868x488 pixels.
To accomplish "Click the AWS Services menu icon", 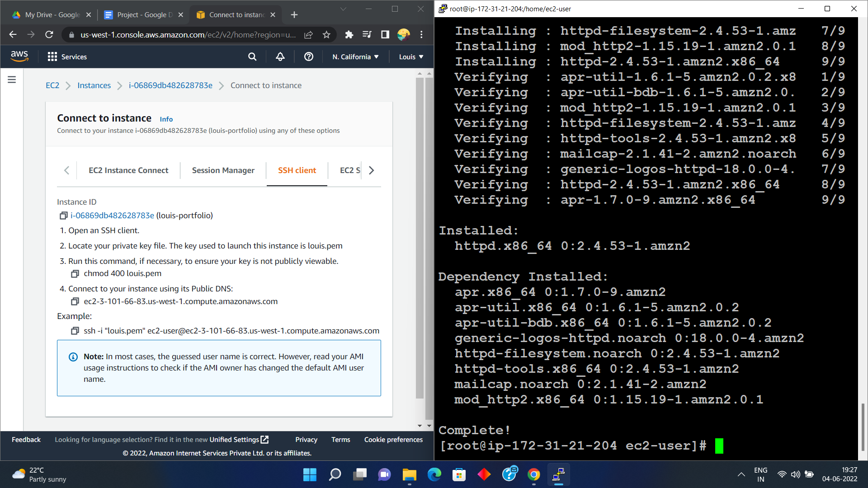I will point(52,56).
